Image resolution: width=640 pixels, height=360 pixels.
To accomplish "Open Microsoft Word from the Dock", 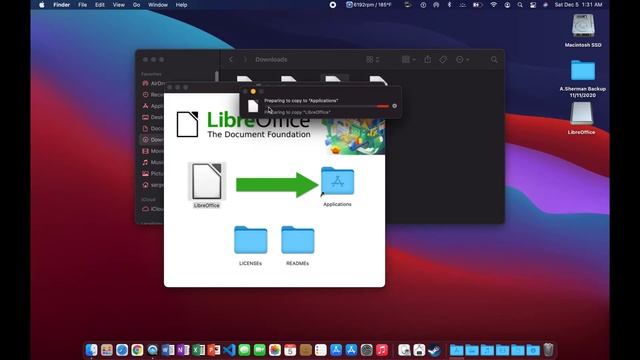I will (168, 350).
